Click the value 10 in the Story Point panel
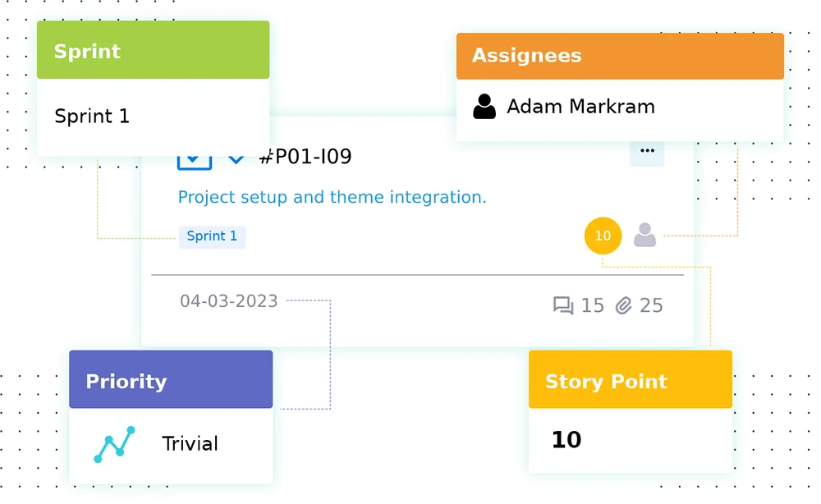This screenshot has height=504, width=821. click(x=566, y=439)
